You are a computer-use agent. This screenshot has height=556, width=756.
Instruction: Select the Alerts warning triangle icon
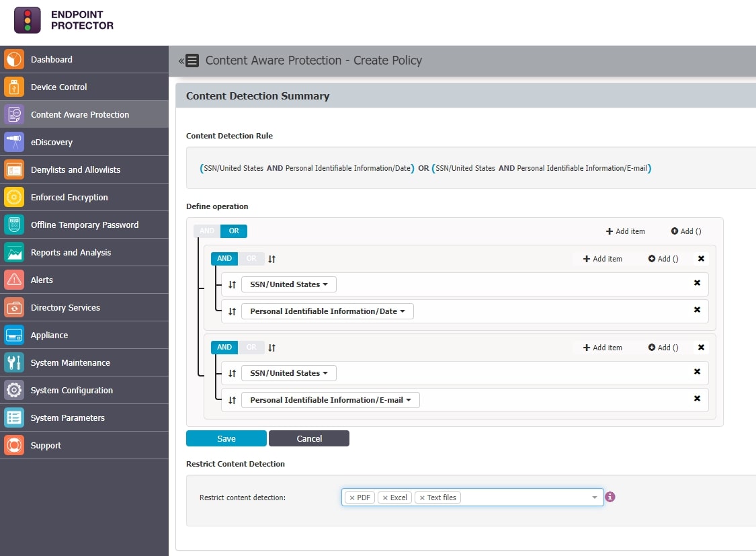click(x=13, y=280)
